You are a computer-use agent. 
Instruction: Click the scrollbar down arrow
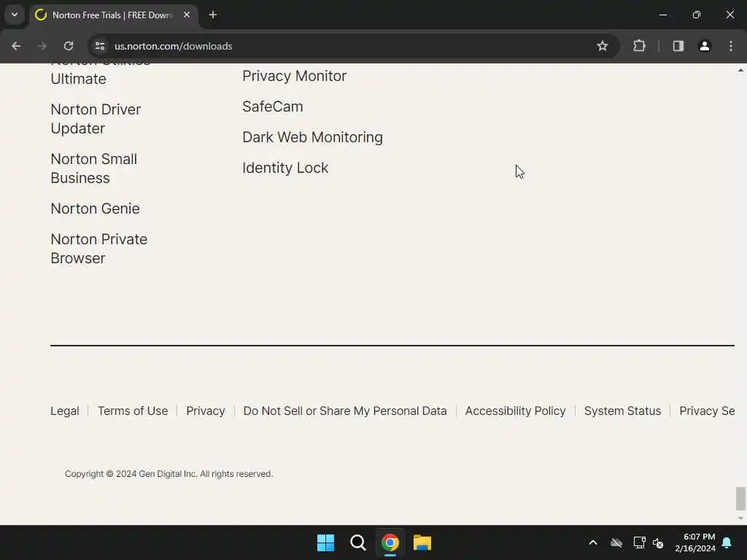coord(740,518)
